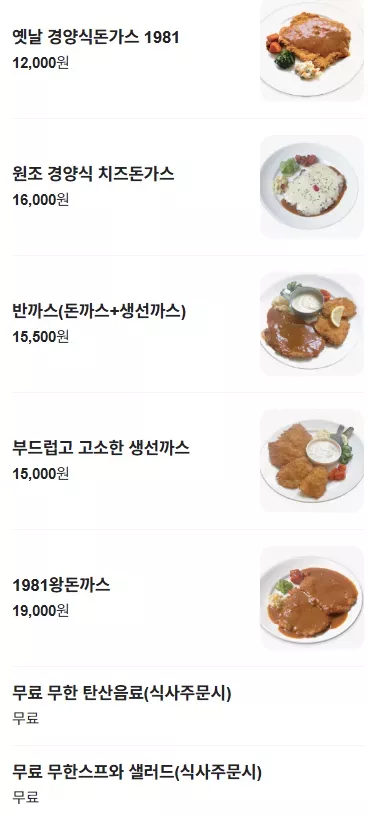View the 반까스(돈까스+생선까스) dish photo
The image size is (368, 816).
312,324
